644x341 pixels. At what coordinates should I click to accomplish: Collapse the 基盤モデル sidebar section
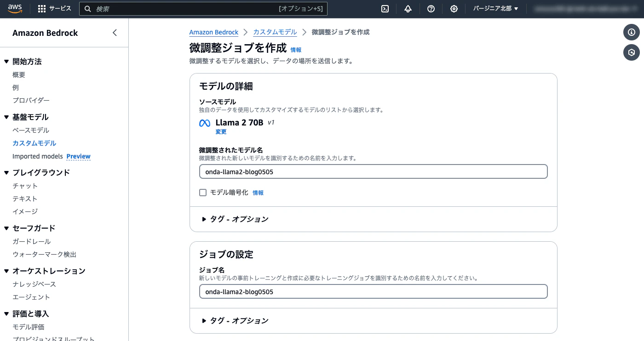click(x=6, y=117)
